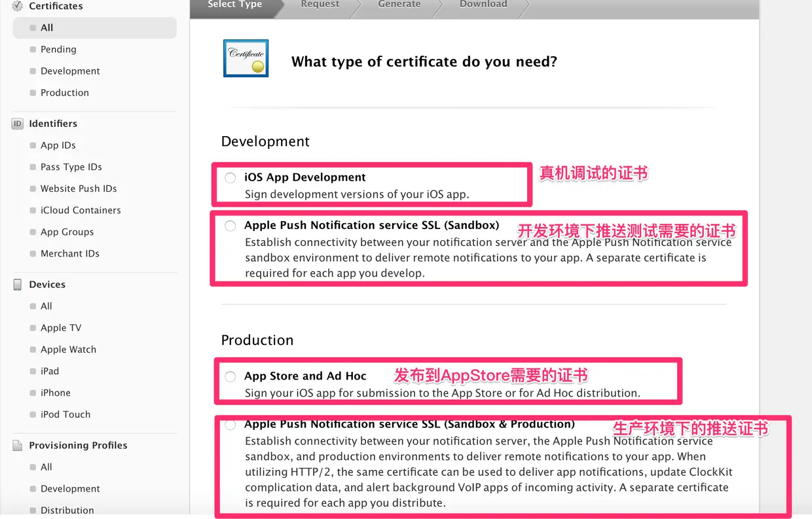
Task: Click the 'What type of certificate do you need?' heading
Action: (x=424, y=62)
